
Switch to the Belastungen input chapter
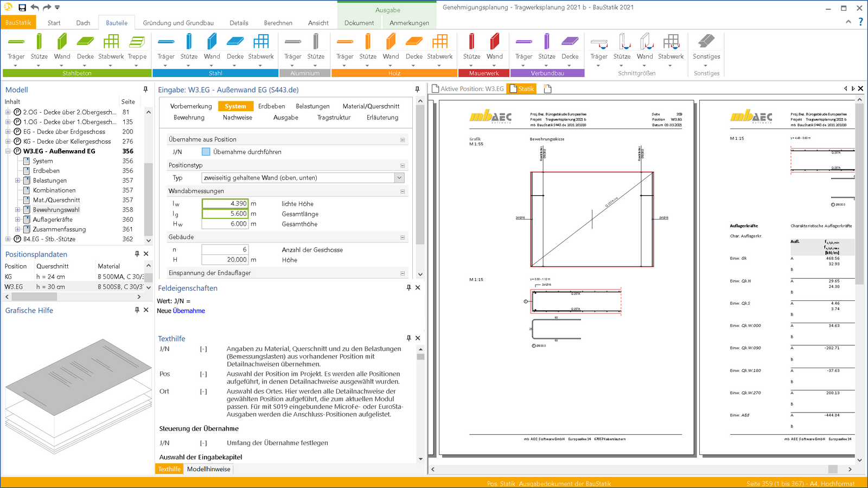(x=312, y=106)
